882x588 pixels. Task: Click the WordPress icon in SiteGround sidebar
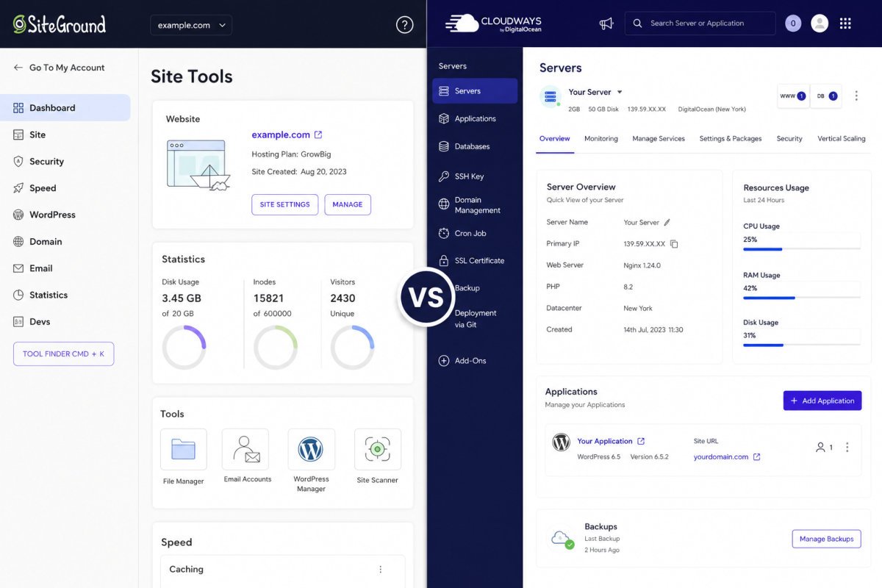pyautogui.click(x=18, y=215)
